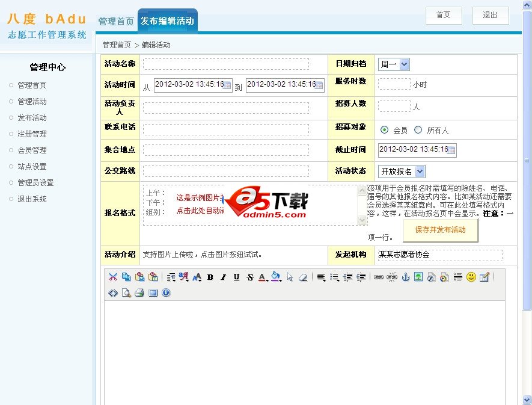Select the 所有人 radio button
Screen dimensions: 532x405
coord(418,129)
